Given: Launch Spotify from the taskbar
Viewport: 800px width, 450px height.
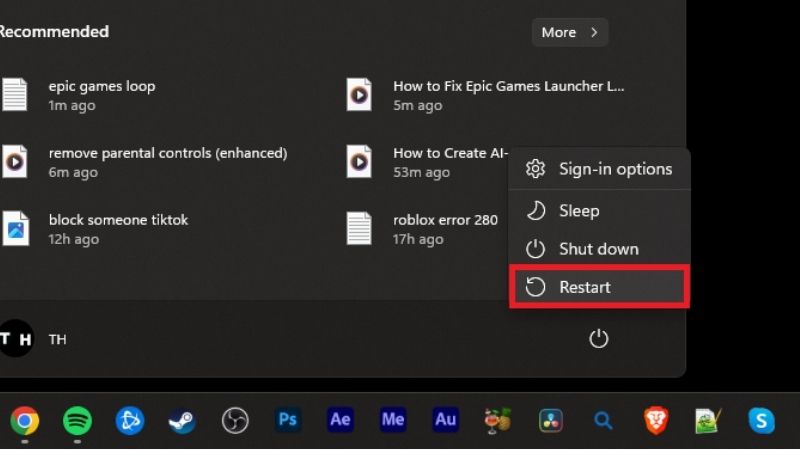Looking at the screenshot, I should coord(77,420).
